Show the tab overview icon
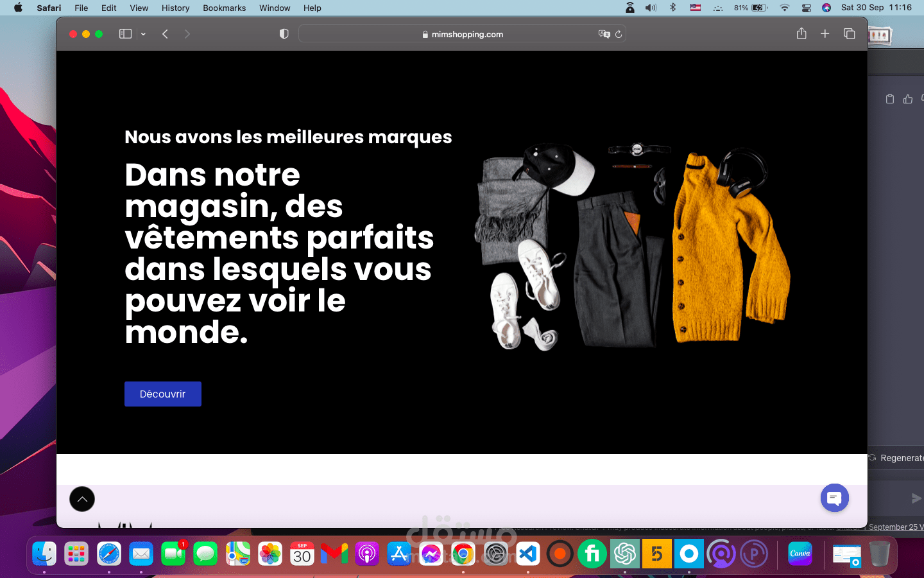The height and width of the screenshot is (578, 924). (x=849, y=33)
